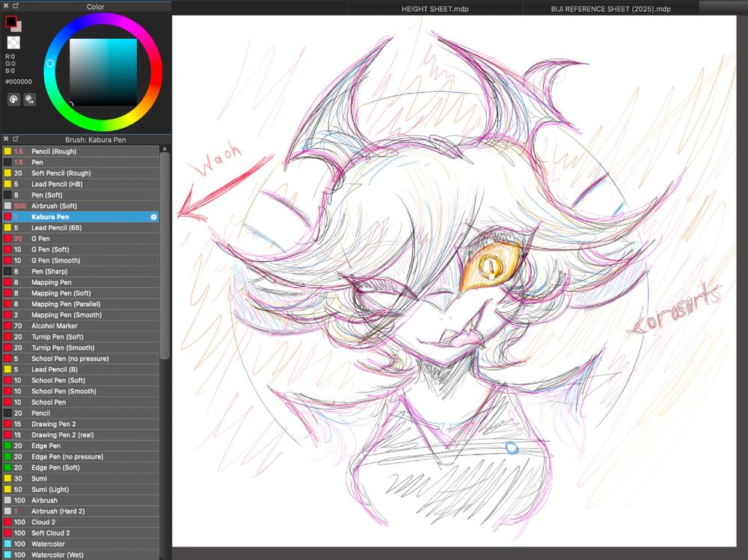Select the Edge Pen (no pressure) brush

coord(81,457)
